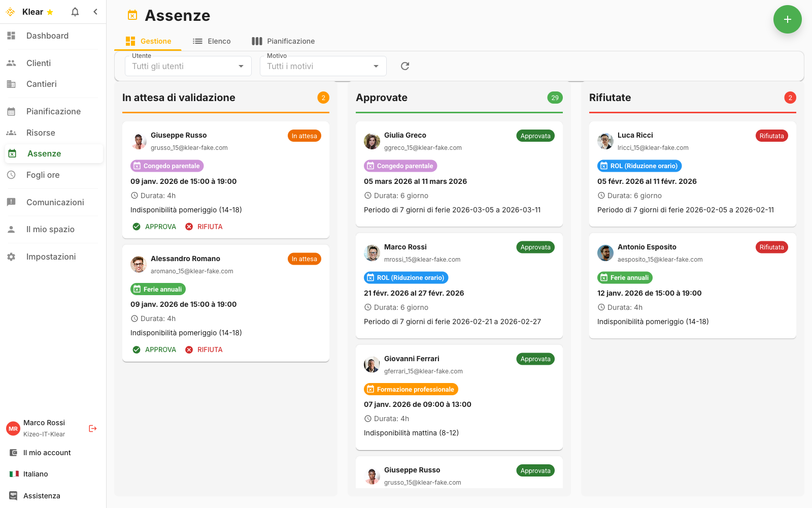
Task: Approve Giuseppe Russo's absence request
Action: pos(154,227)
